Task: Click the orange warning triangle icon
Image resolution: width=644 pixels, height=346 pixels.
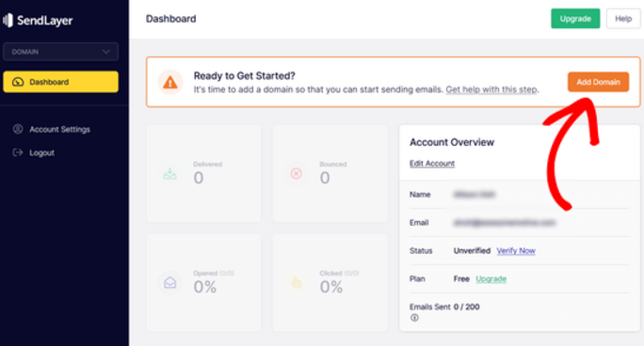Action: tap(170, 83)
